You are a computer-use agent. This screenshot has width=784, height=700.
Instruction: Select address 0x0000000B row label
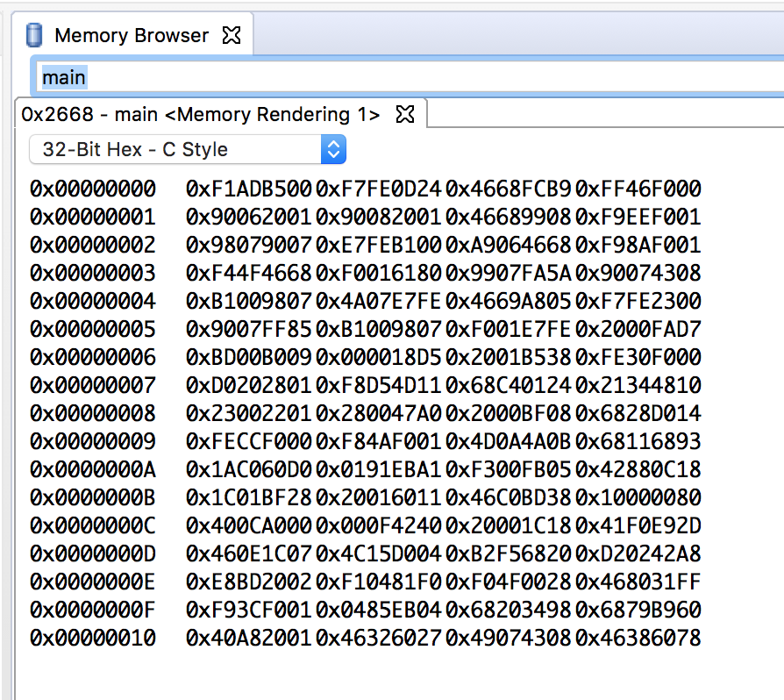pos(93,497)
